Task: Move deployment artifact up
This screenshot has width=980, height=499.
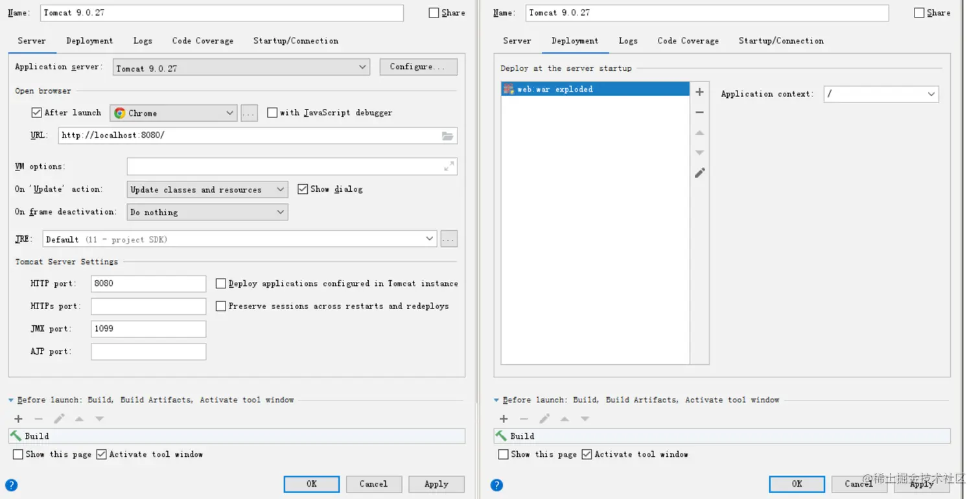Action: (x=699, y=132)
